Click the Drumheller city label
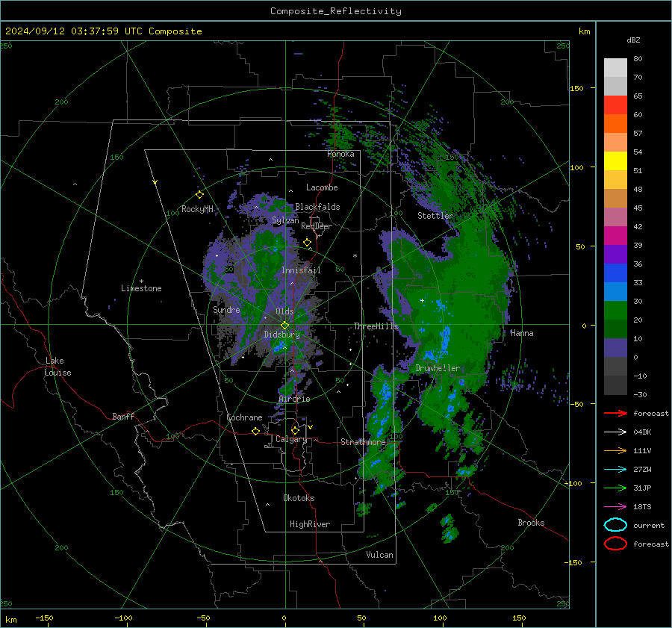672x628 pixels. tap(438, 368)
